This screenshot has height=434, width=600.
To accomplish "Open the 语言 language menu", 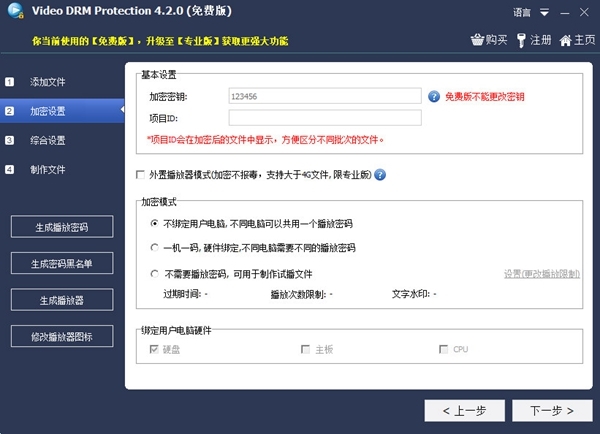I will click(522, 12).
